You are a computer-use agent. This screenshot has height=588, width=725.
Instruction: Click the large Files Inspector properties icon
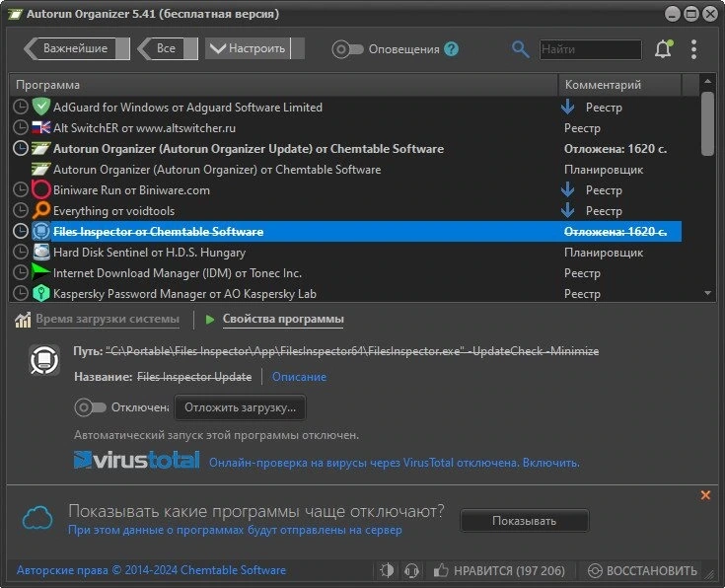44,359
